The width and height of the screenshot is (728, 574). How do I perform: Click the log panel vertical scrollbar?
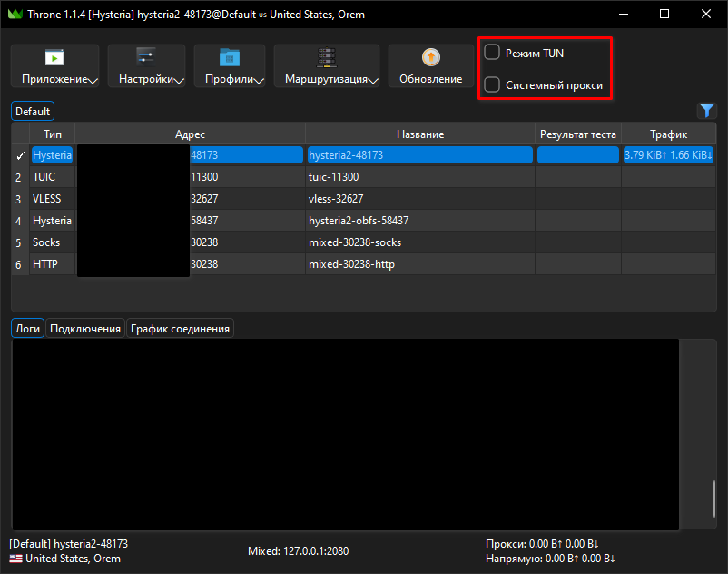click(x=713, y=499)
